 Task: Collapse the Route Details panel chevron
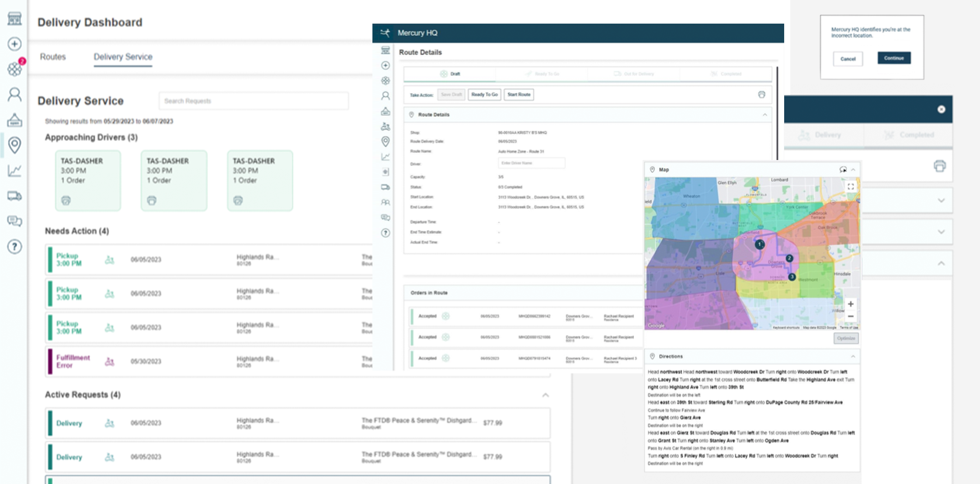point(765,115)
